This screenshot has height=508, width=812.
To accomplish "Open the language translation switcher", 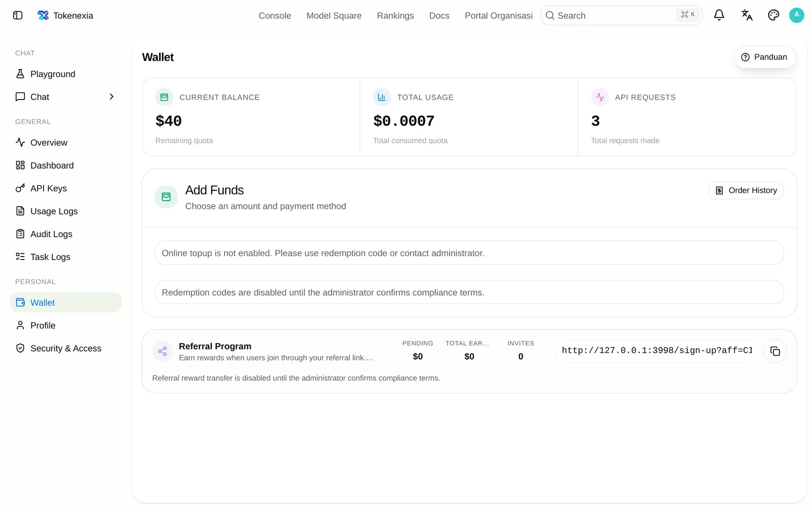I will [x=747, y=15].
